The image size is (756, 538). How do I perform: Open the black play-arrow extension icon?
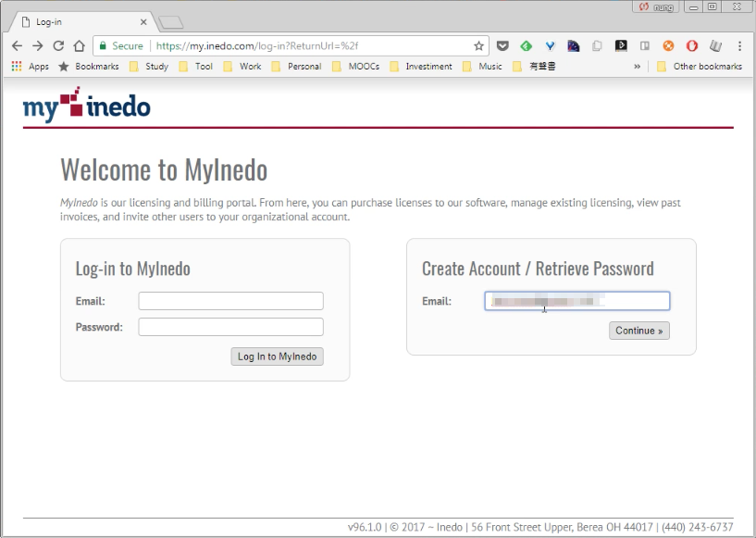pyautogui.click(x=621, y=46)
